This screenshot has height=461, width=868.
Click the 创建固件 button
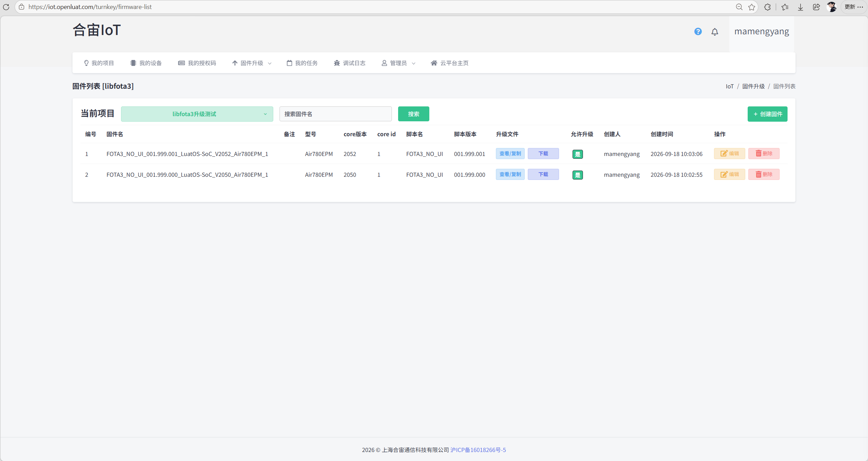(x=767, y=114)
